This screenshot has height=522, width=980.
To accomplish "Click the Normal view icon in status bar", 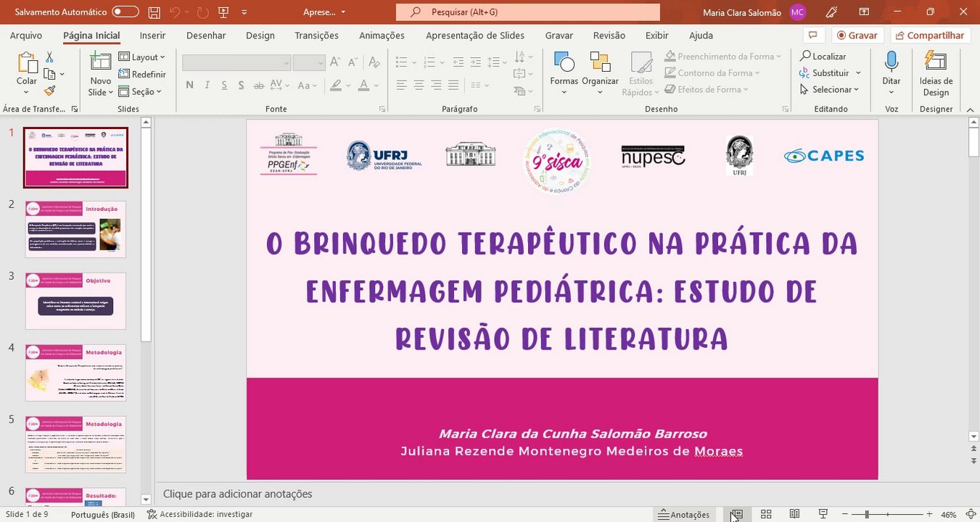I will [736, 514].
